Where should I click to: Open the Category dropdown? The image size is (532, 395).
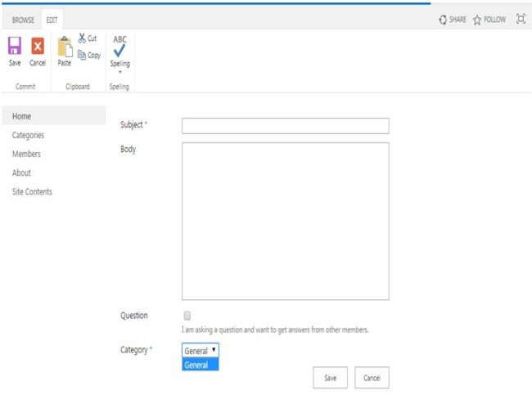click(x=201, y=350)
